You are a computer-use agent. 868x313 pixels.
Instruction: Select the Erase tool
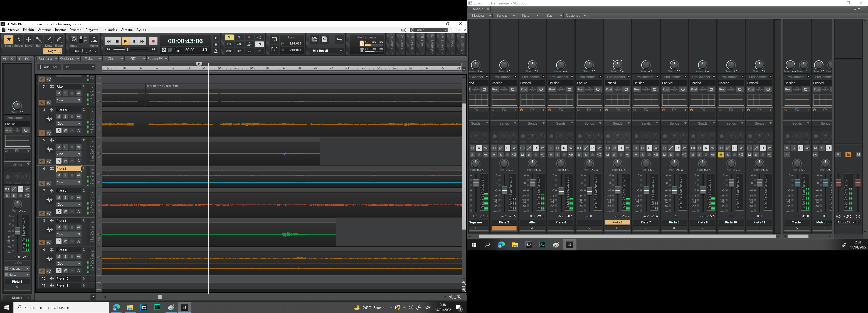(59, 40)
